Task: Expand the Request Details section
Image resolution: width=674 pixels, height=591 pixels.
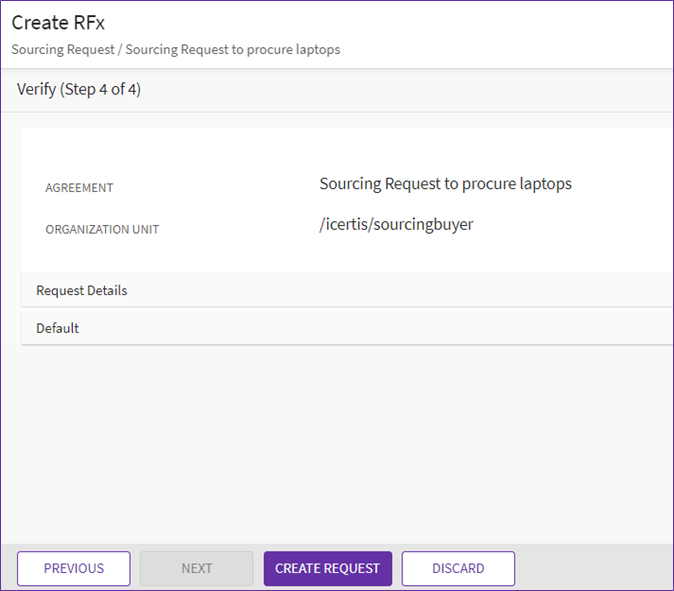Action: (82, 291)
